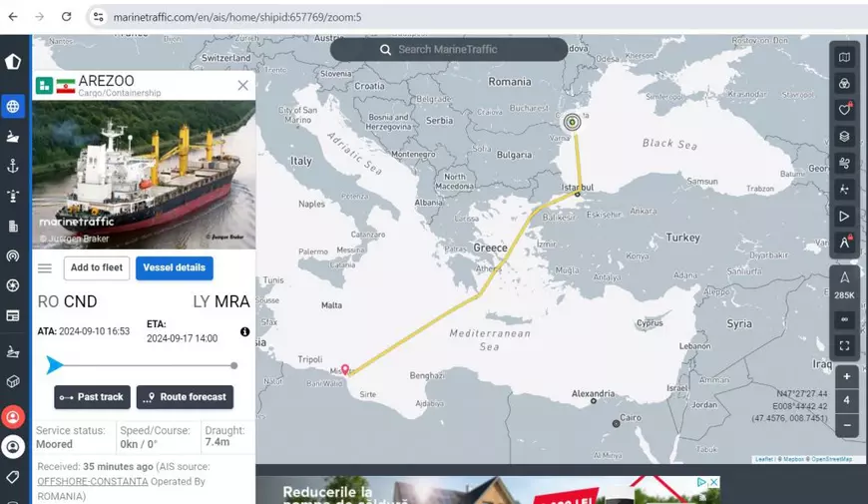Click Add to fleet button
Viewport: 868px width, 504px height.
pos(97,267)
